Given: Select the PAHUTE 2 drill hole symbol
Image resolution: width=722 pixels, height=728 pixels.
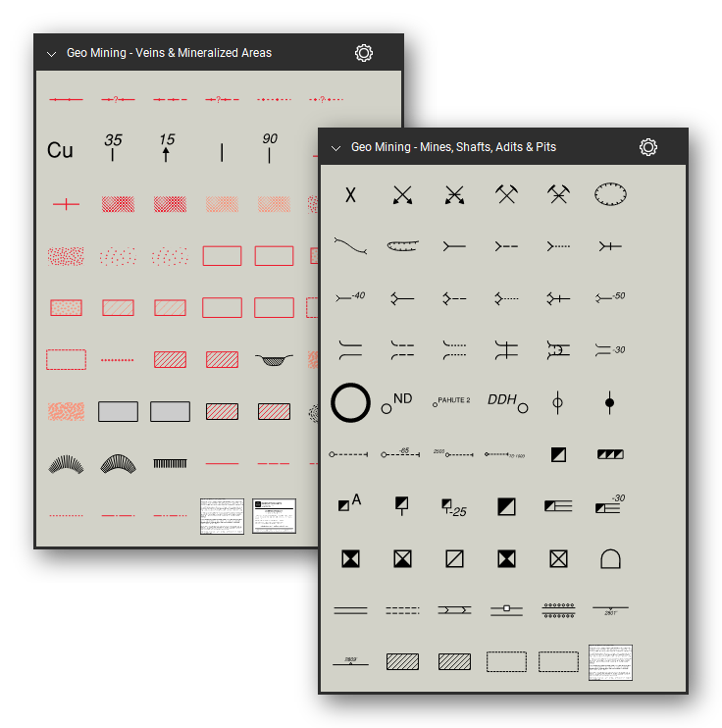Looking at the screenshot, I should tap(452, 402).
